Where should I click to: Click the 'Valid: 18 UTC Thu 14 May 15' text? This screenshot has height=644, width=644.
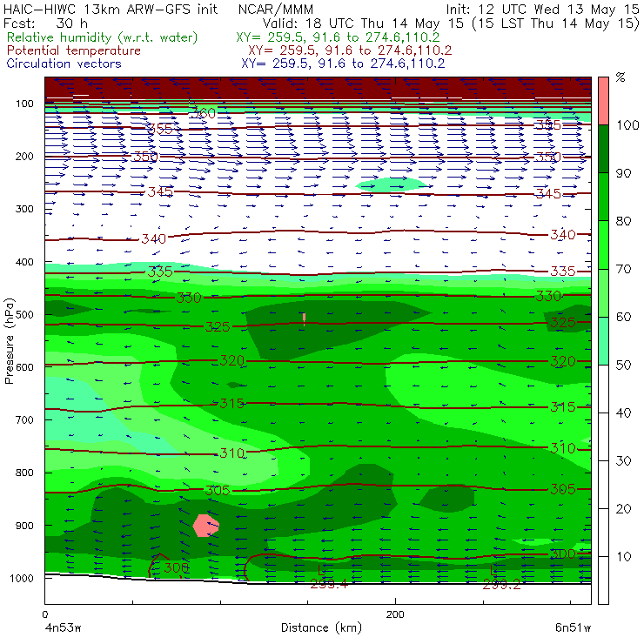point(363,23)
